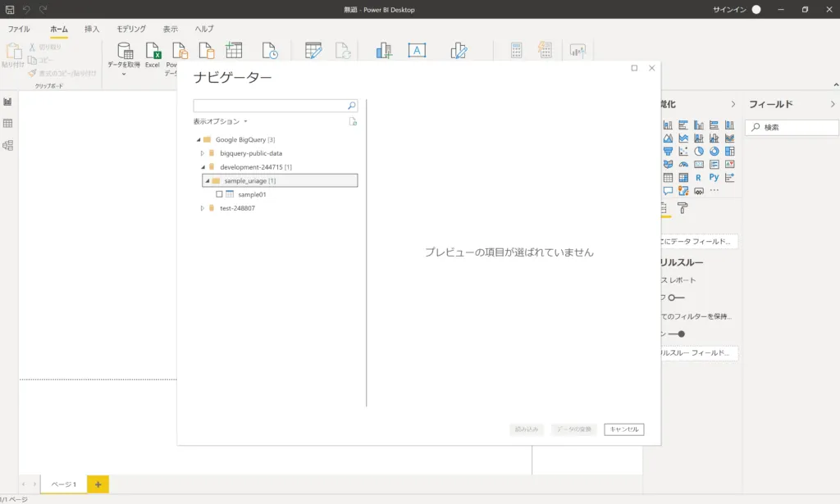The height and width of the screenshot is (504, 840).
Task: Click the Save icon in title bar
Action: coord(10,10)
